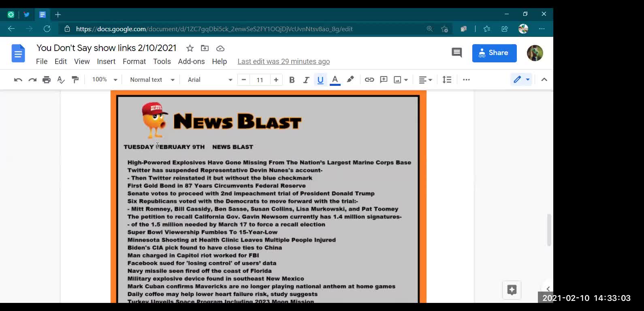Show more toolbar options
This screenshot has width=644, height=311.
pos(466,80)
